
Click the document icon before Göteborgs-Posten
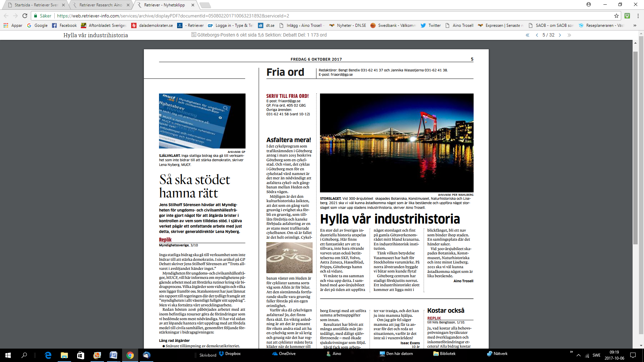point(194,35)
